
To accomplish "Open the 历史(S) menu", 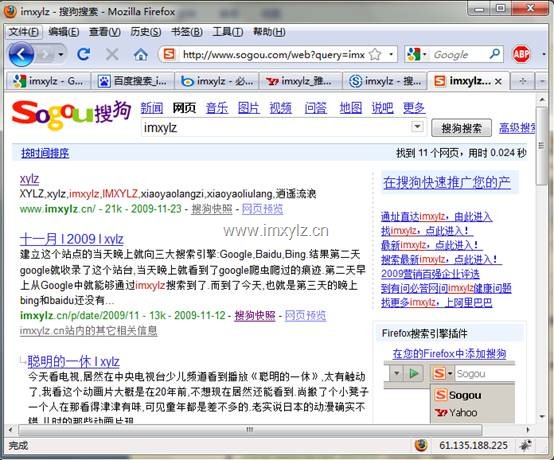I will click(x=146, y=32).
